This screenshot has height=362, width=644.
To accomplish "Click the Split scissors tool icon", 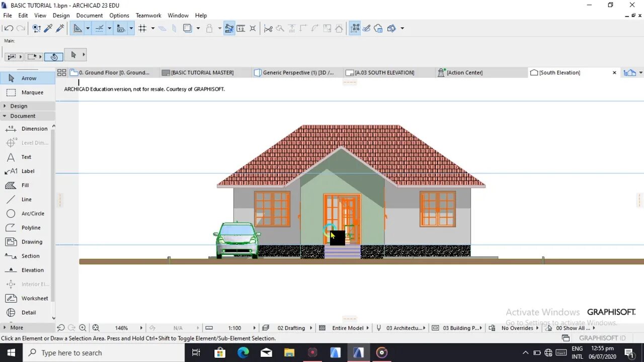I will coord(268,29).
